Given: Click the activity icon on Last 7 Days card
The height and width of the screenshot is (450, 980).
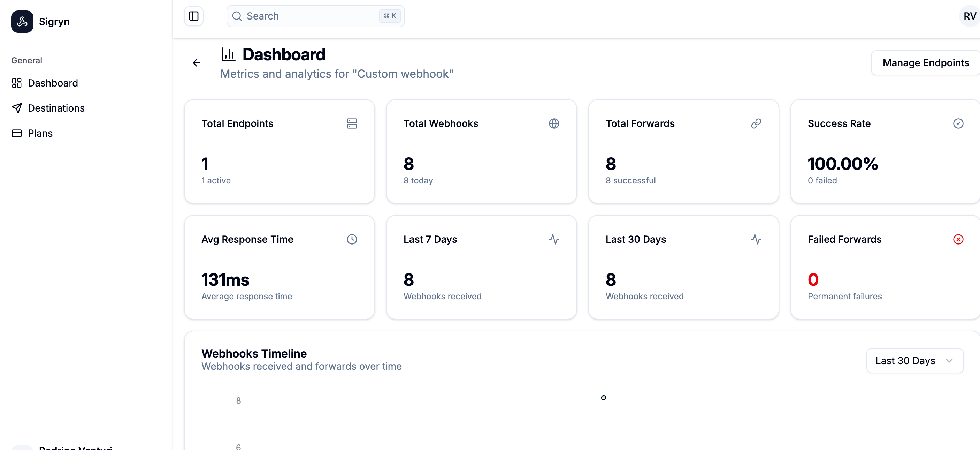Looking at the screenshot, I should click(554, 239).
